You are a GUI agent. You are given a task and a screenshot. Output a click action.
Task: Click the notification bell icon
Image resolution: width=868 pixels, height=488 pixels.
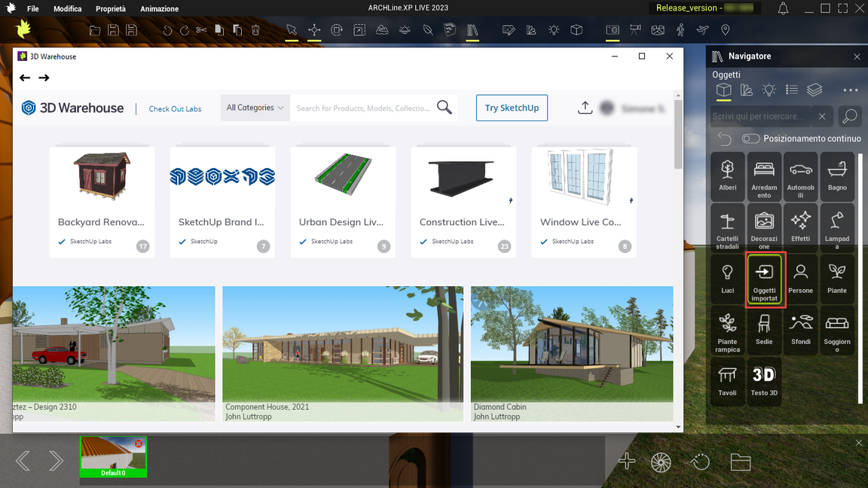(x=783, y=8)
